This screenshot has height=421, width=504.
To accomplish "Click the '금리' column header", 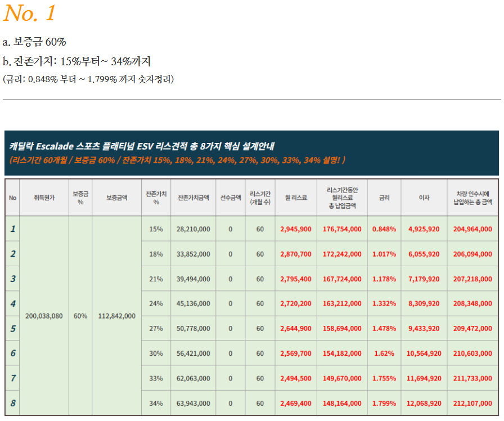I will 384,198.
